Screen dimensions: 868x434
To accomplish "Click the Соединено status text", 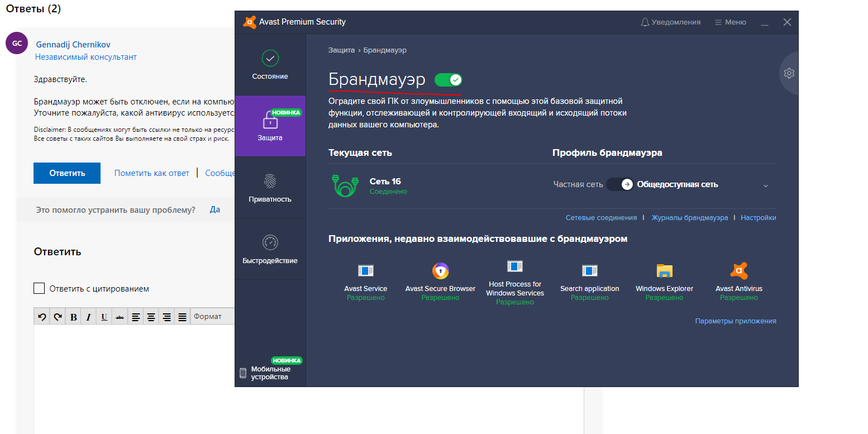I will pyautogui.click(x=388, y=192).
